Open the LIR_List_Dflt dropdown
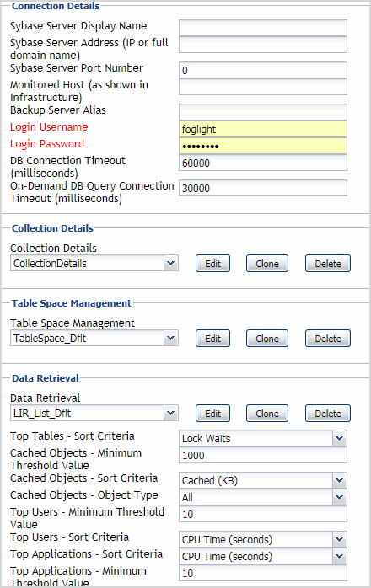 coord(94,414)
